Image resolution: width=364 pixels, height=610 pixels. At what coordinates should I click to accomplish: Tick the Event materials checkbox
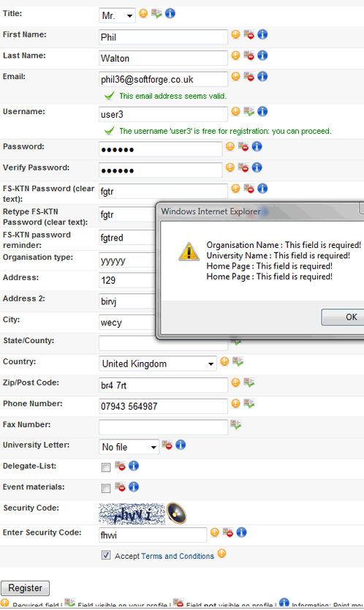106,489
